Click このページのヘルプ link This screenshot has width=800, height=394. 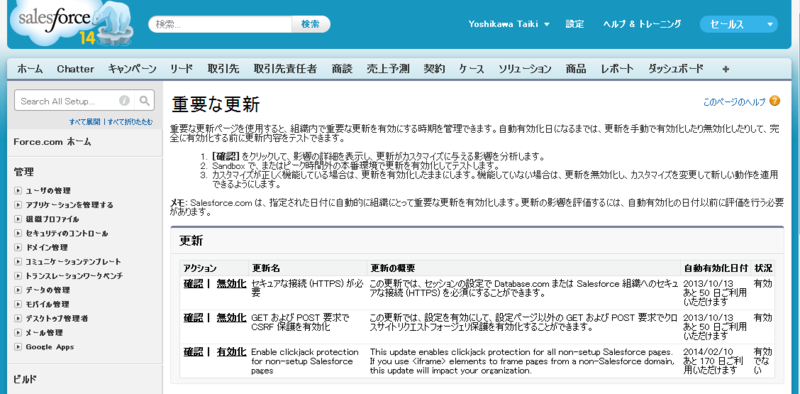pyautogui.click(x=734, y=102)
